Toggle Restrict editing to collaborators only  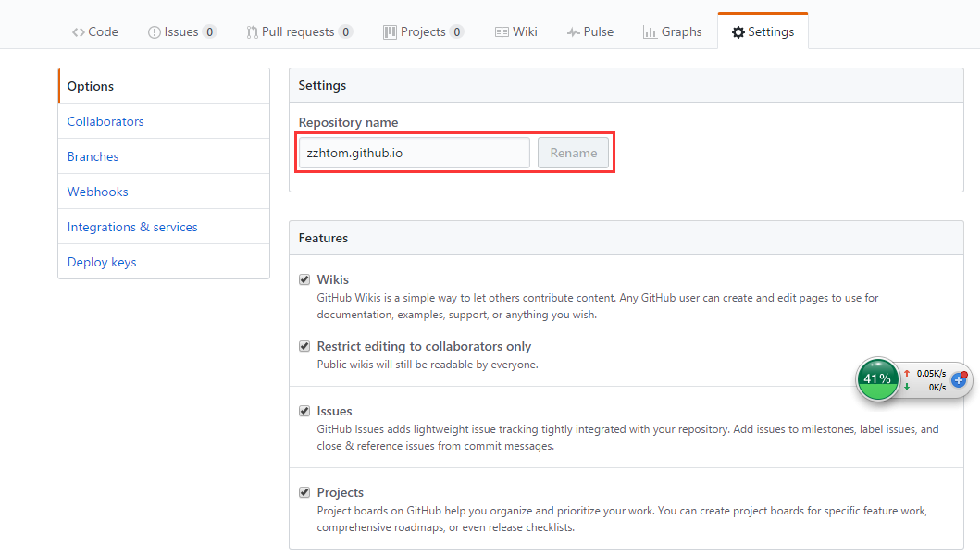pos(304,346)
